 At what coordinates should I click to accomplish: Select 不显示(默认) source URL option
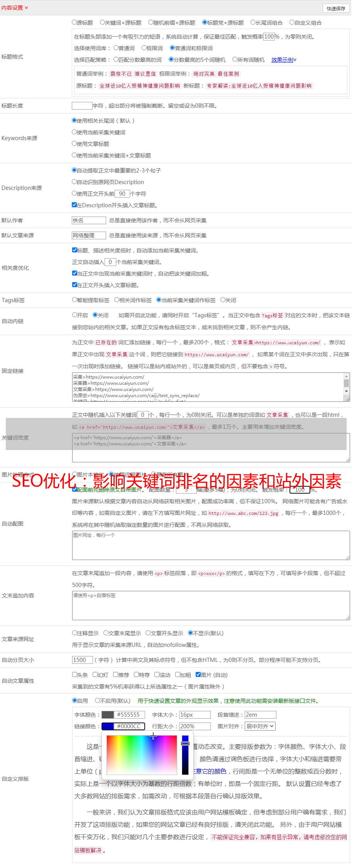coord(190,633)
